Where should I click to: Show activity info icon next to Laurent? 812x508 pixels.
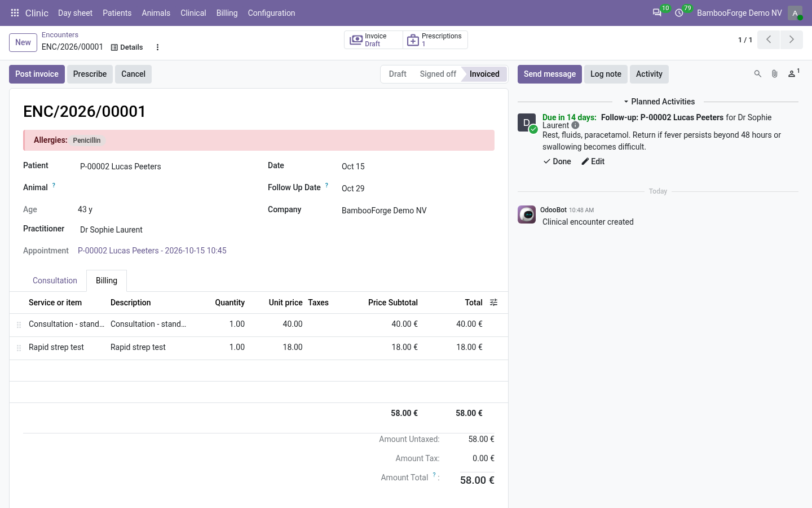[575, 125]
